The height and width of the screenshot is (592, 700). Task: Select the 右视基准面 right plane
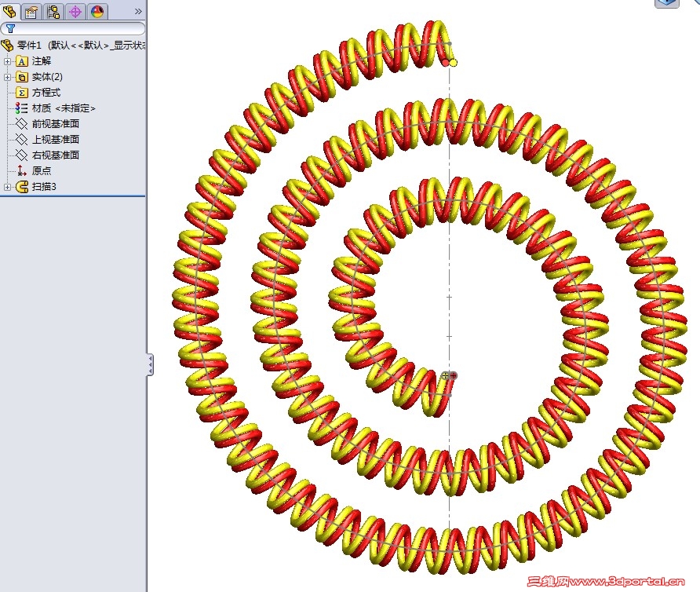tap(56, 155)
